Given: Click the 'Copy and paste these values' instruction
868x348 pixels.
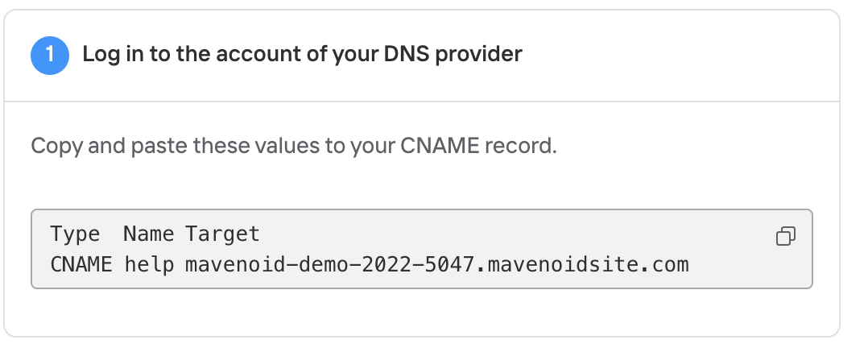Looking at the screenshot, I should point(293,147).
